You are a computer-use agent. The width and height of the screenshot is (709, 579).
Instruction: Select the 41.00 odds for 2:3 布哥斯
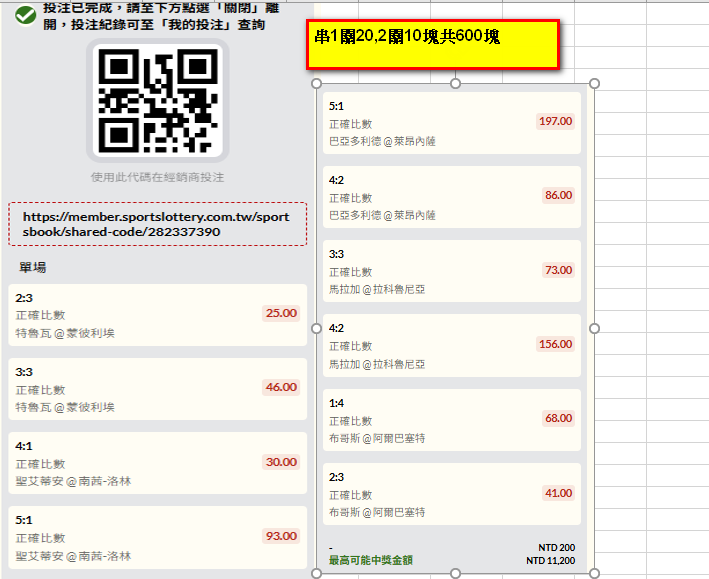point(558,493)
